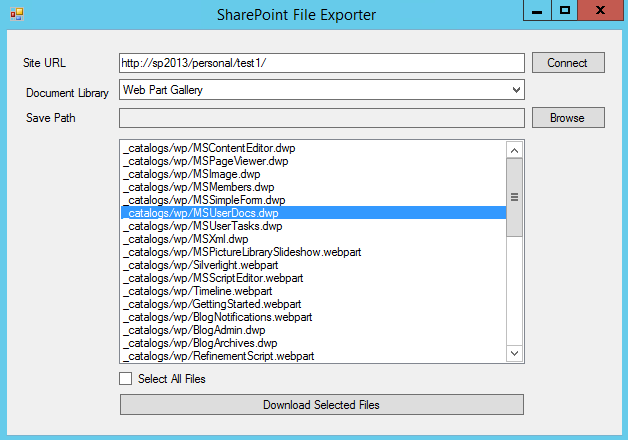Click into the Site URL field
The width and height of the screenshot is (628, 440).
pyautogui.click(x=321, y=63)
